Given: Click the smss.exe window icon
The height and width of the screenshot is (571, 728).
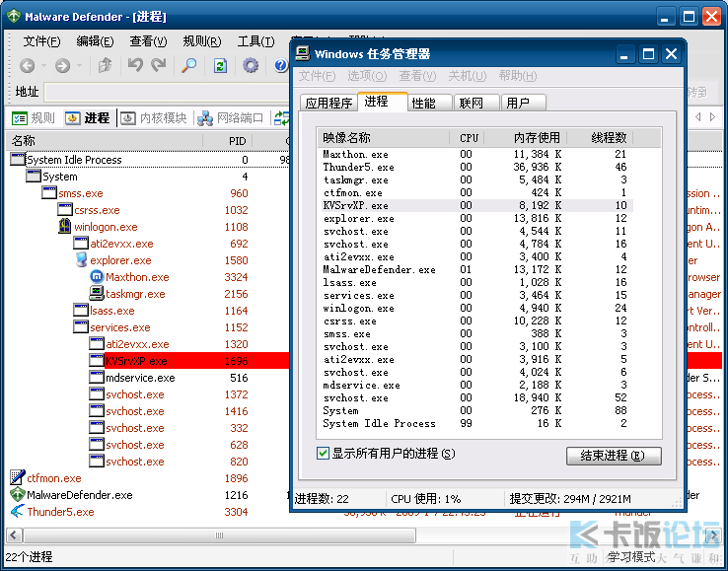Looking at the screenshot, I should coord(48,192).
